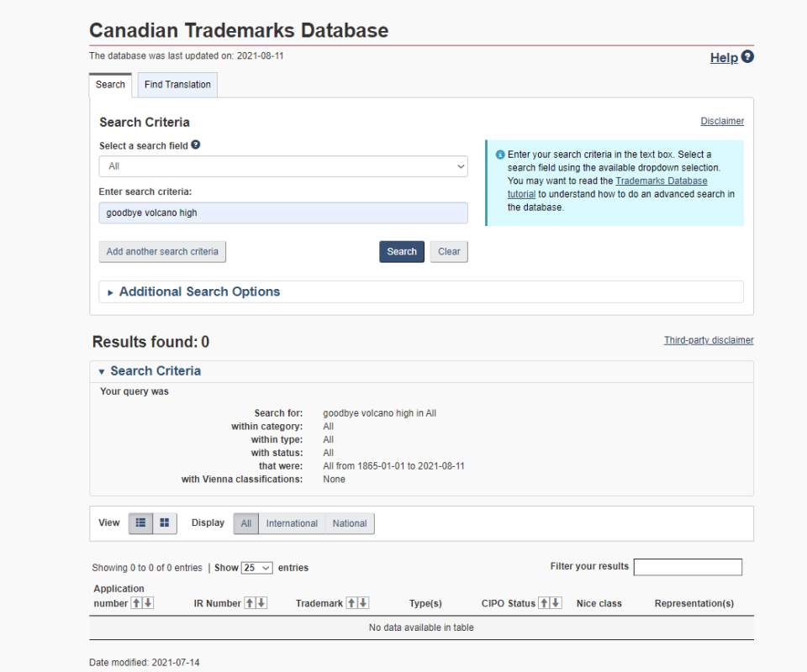Toggle display to International

pos(292,523)
